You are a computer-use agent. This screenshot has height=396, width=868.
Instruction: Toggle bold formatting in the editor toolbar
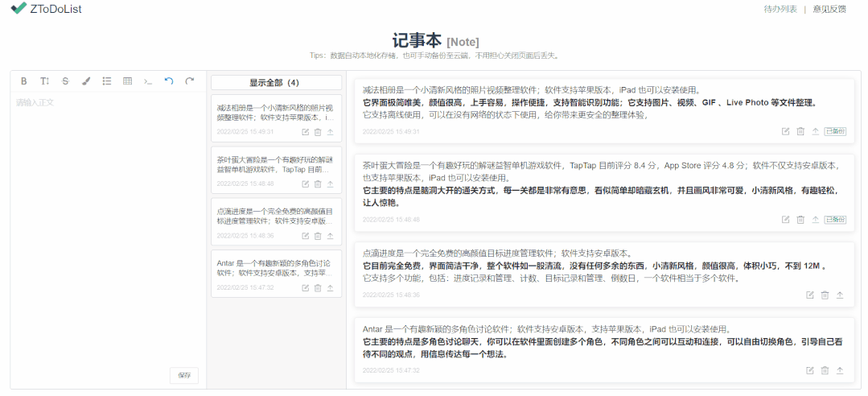(x=24, y=80)
